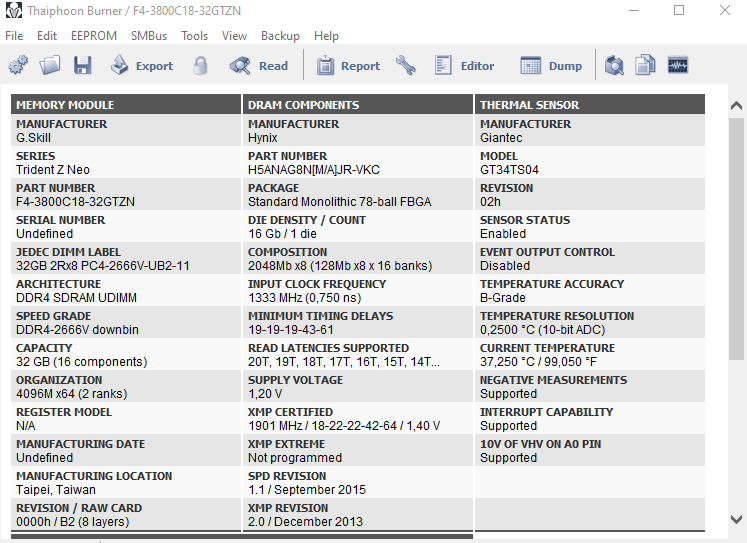The image size is (747, 543).
Task: Click the MEMORY MODULE column header
Action: coord(126,105)
